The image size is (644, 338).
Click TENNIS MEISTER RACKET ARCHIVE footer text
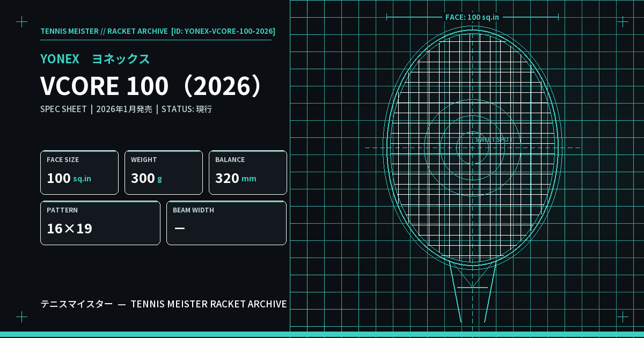pyautogui.click(x=209, y=304)
